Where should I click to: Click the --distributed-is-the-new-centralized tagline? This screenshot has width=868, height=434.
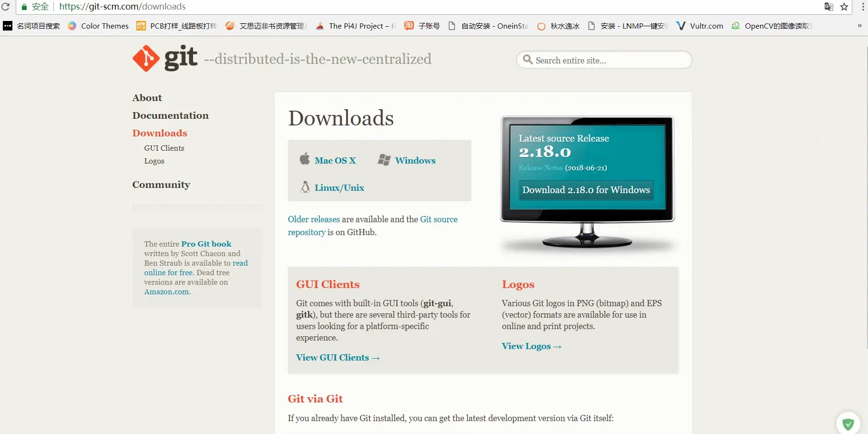[317, 59]
